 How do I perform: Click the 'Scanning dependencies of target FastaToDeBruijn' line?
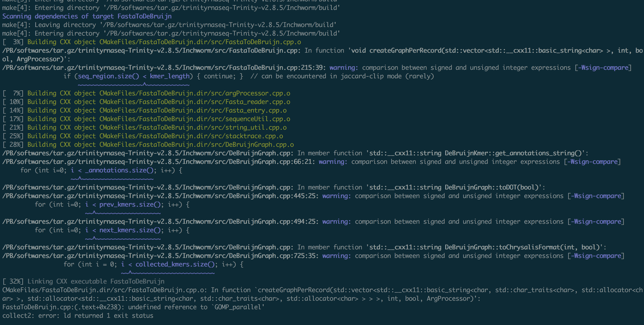point(87,16)
